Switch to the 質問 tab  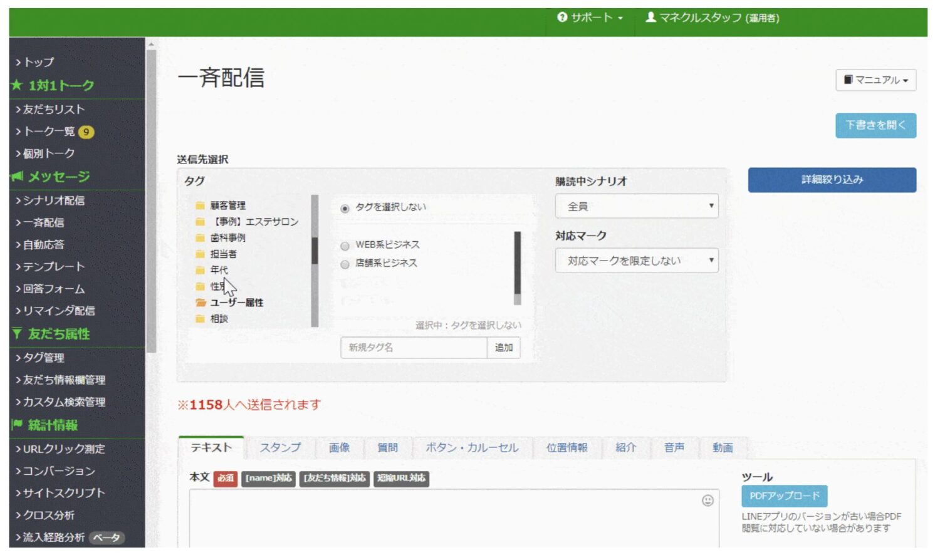point(387,448)
